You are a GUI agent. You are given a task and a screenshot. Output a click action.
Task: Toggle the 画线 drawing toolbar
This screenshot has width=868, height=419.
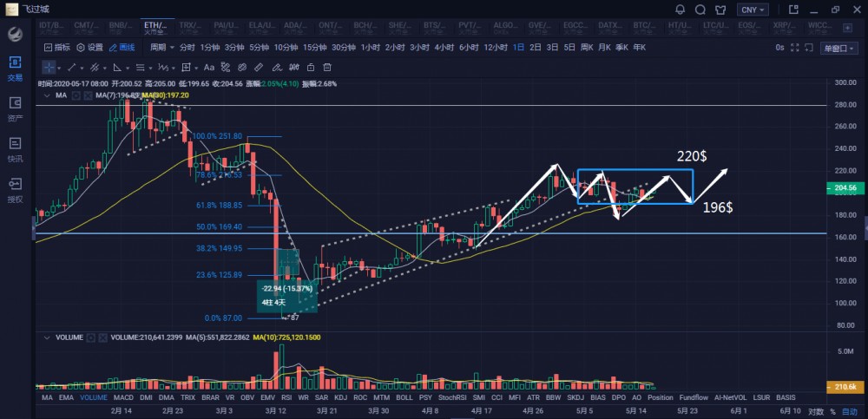coord(122,48)
